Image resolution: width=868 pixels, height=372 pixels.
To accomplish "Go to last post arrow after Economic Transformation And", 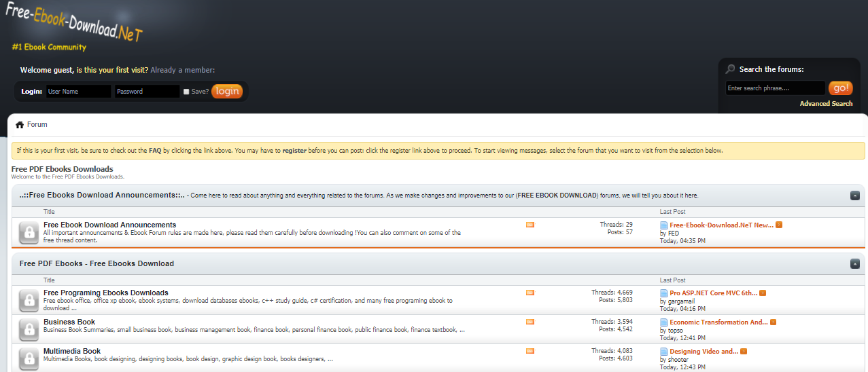I will click(773, 322).
